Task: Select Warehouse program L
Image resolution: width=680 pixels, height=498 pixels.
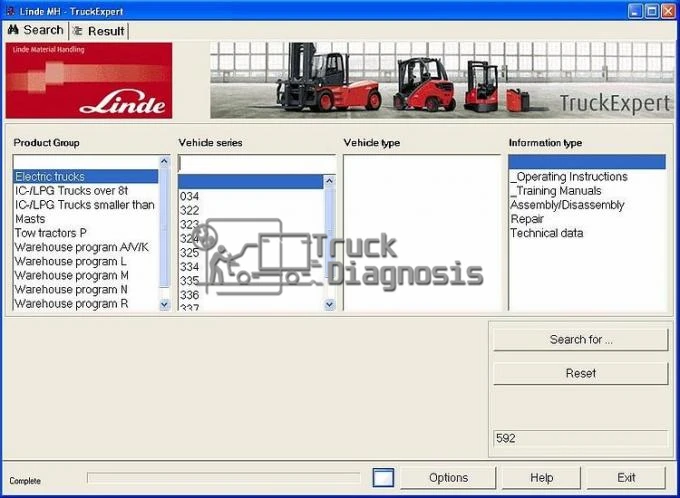Action: 86,261
